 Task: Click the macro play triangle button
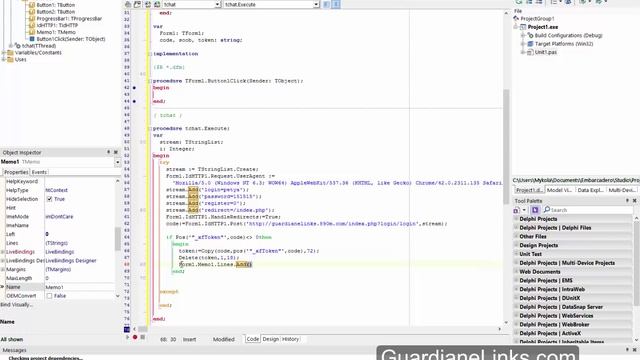pos(127,337)
